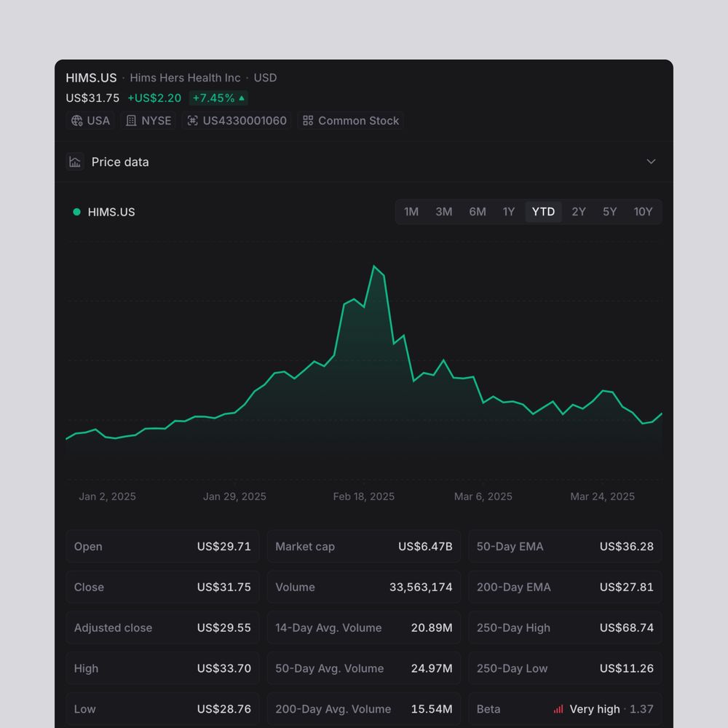728x728 pixels.
Task: Click the USD currency label in header
Action: tap(265, 78)
